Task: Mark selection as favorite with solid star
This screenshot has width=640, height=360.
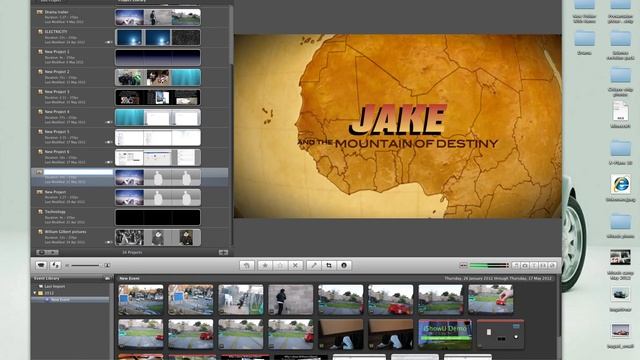Action: [265, 265]
